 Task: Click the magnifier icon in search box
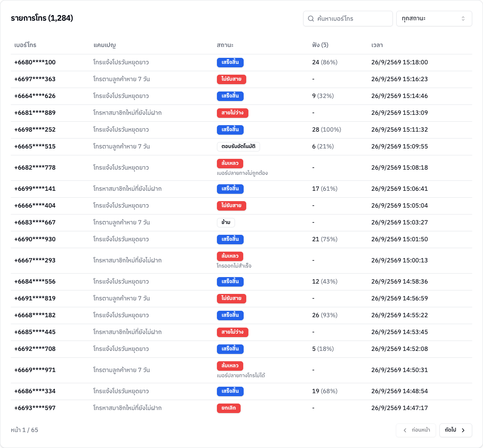(x=311, y=19)
